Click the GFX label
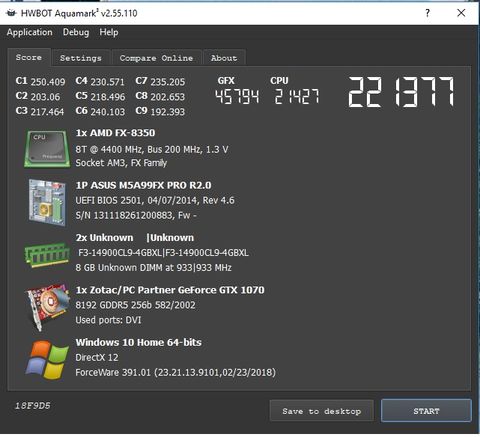Screen dimensions: 480x437 [226, 81]
